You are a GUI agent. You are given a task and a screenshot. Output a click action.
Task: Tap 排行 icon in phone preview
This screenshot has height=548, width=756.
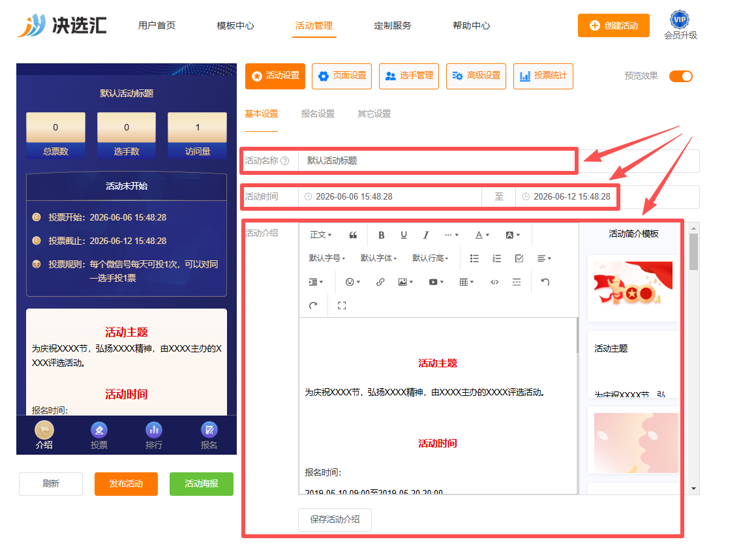point(154,435)
